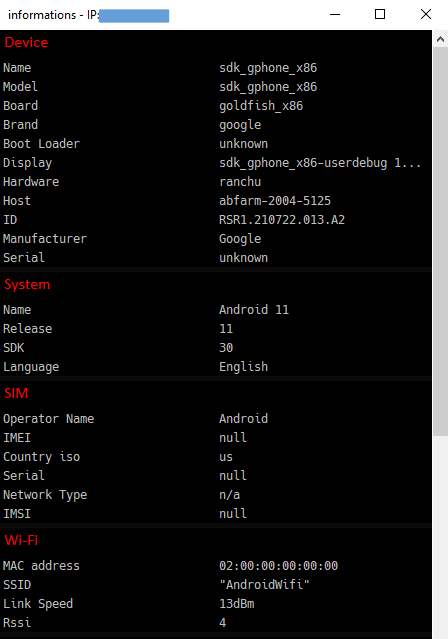Click the Board value goldfish_x86
Viewport: 448px width, 639px height.
[261, 106]
